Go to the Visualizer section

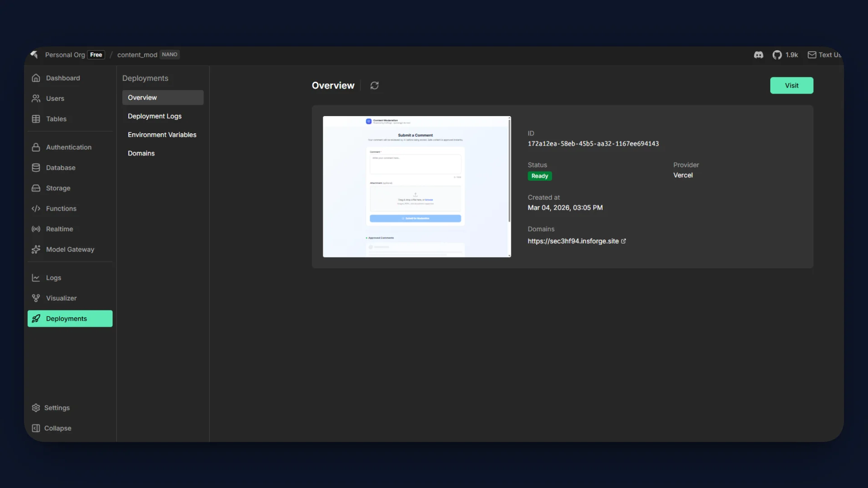[61, 298]
